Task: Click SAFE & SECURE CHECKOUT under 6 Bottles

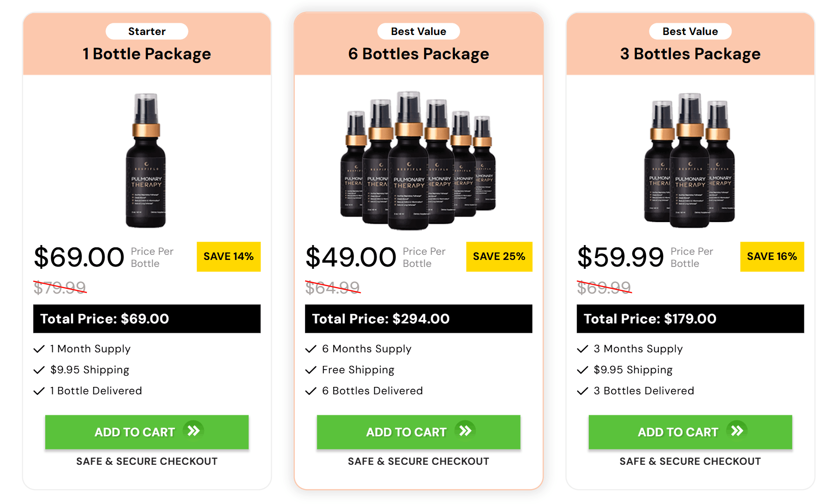Action: pyautogui.click(x=418, y=461)
